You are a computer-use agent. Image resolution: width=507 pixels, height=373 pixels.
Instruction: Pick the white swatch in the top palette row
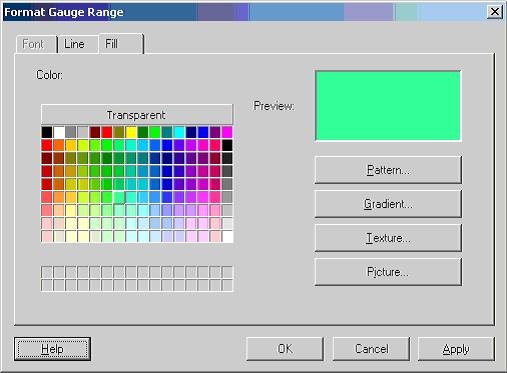[59, 132]
